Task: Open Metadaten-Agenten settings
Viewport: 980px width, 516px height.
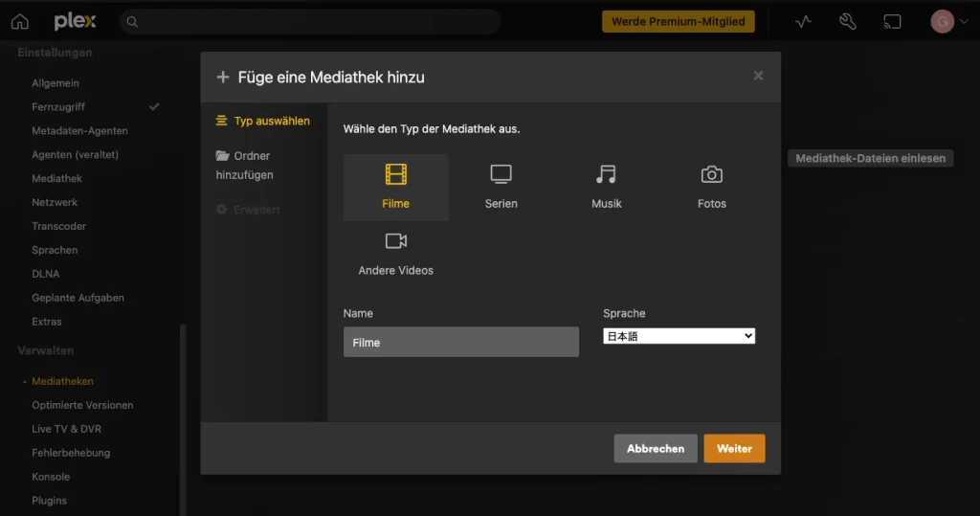Action: point(80,131)
